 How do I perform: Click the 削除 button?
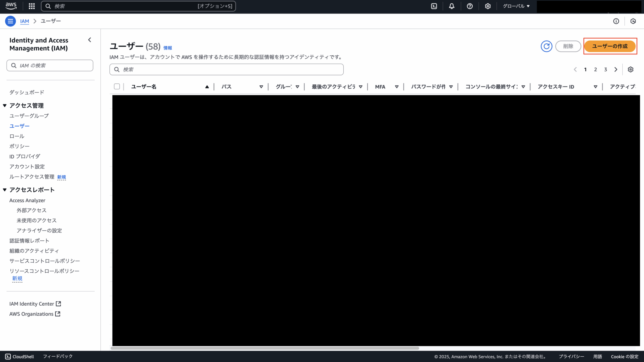click(x=568, y=46)
